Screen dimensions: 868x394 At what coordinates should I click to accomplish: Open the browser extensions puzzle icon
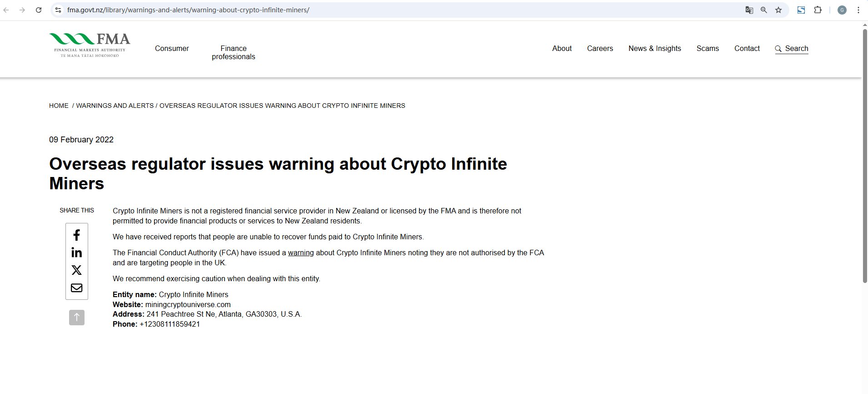pyautogui.click(x=818, y=10)
